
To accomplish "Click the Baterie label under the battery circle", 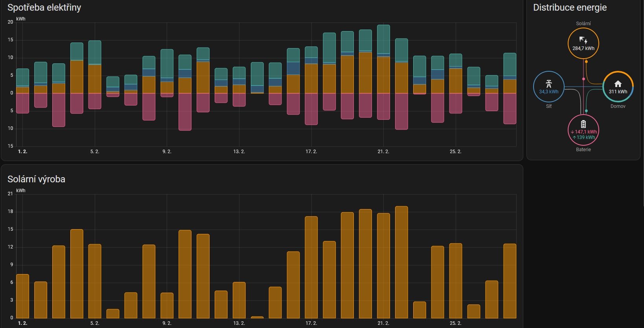I will click(x=583, y=150).
